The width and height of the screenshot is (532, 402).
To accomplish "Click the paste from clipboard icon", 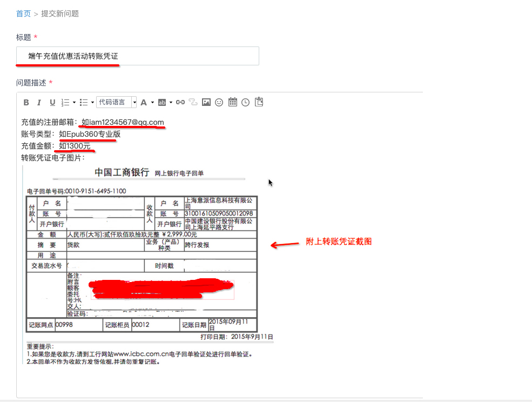I will (258, 102).
